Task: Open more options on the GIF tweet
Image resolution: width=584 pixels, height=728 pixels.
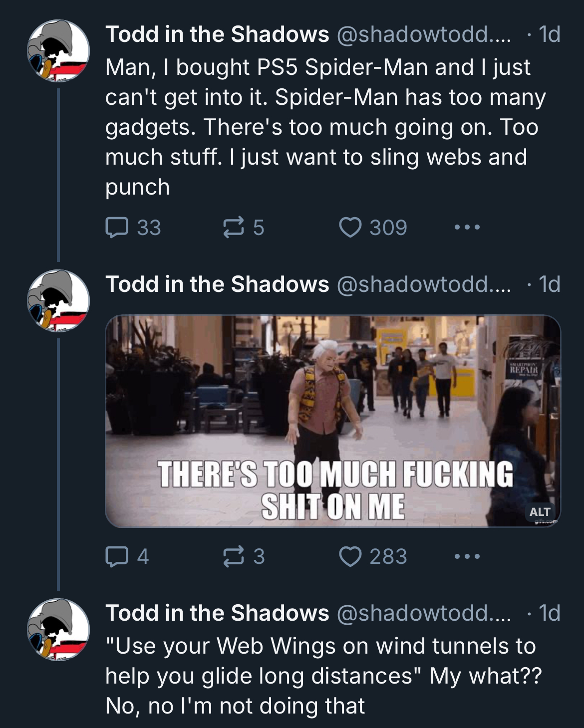Action: point(467,556)
